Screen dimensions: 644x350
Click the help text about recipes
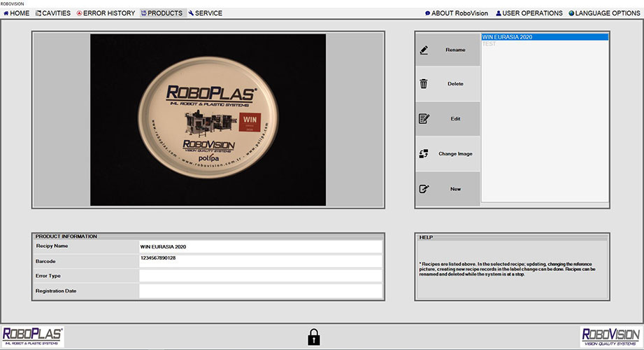507,269
